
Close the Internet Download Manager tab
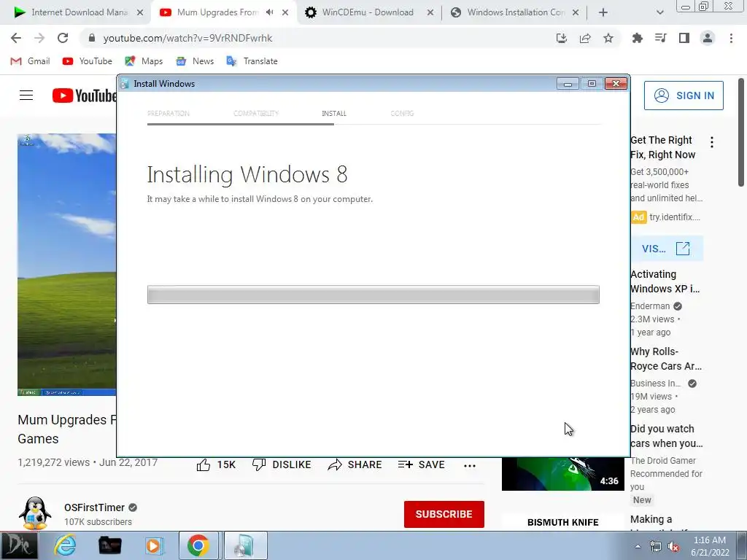tap(140, 12)
